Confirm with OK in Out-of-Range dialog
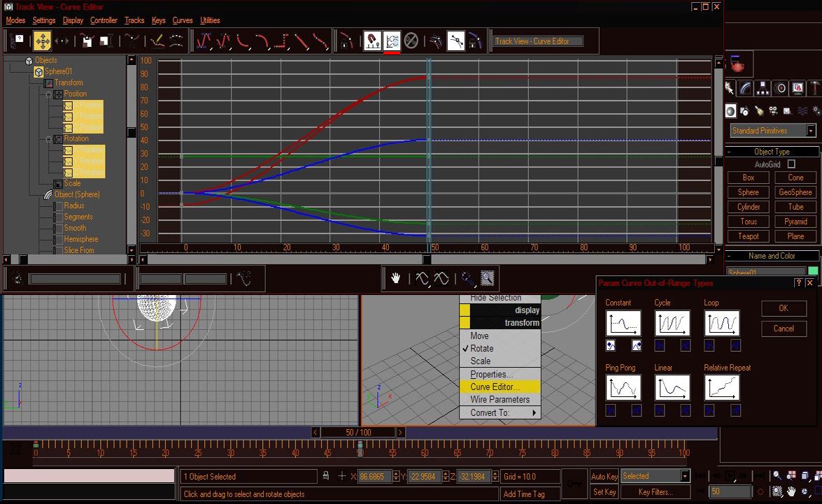822x504 pixels. pyautogui.click(x=784, y=308)
